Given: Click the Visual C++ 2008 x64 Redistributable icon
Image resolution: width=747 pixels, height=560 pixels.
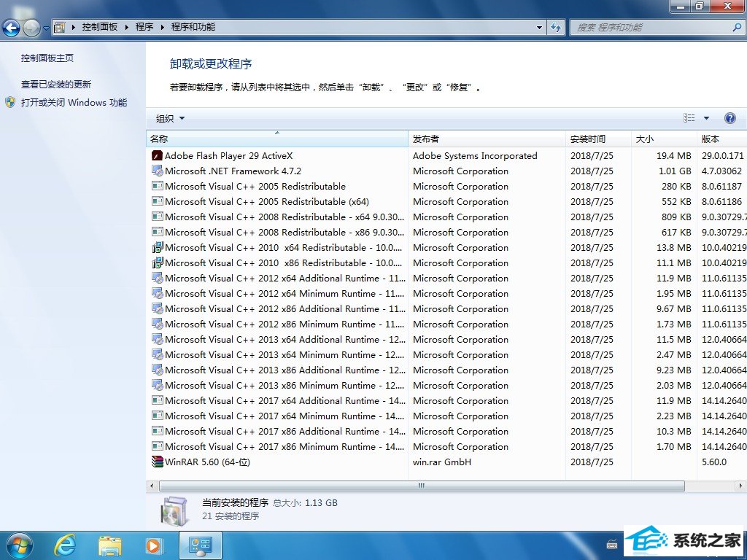Looking at the screenshot, I should coord(158,217).
